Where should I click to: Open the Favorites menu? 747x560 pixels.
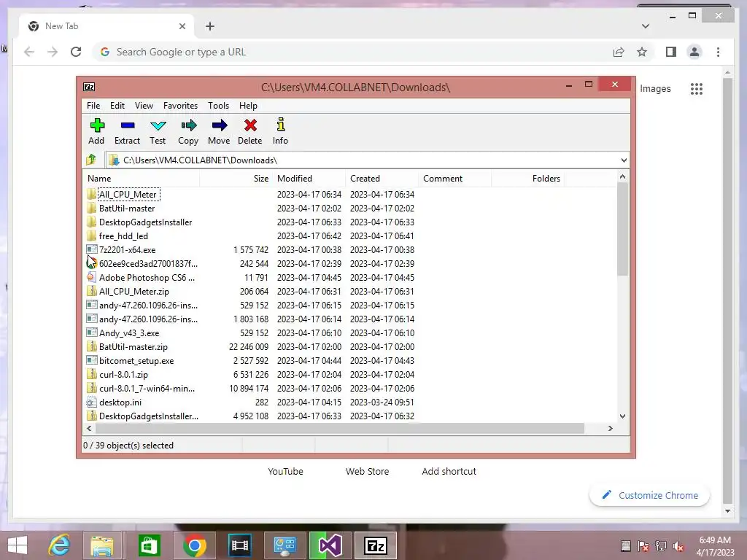click(x=180, y=106)
